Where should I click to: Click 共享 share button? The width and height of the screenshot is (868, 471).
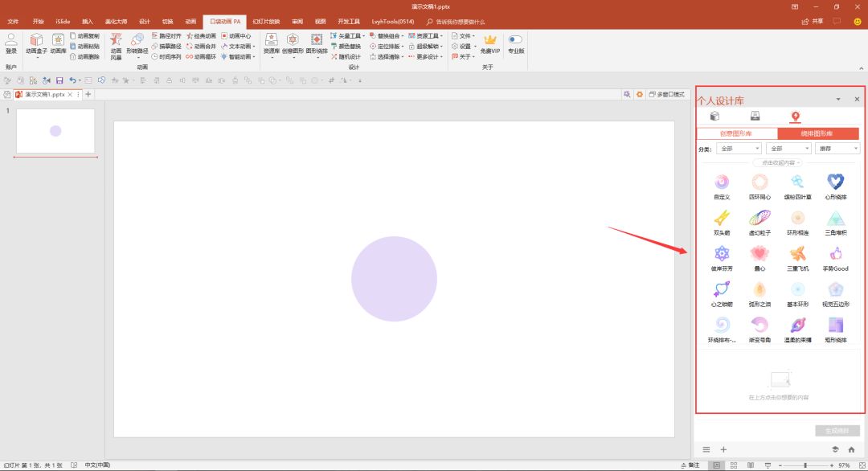813,22
